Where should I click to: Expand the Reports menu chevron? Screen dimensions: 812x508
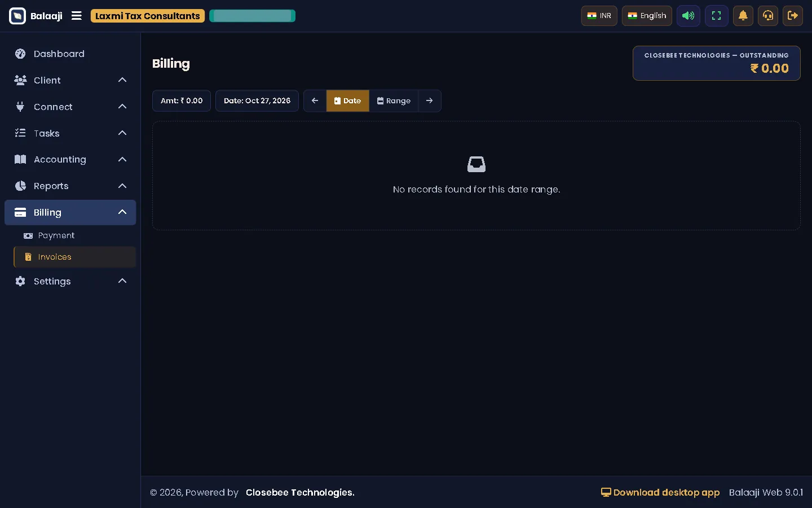122,186
